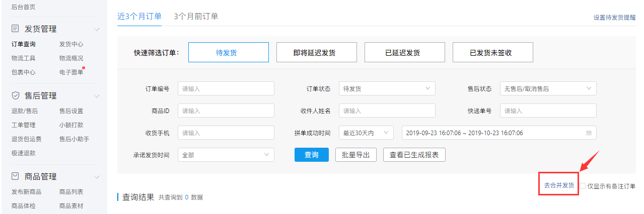Open 商品素材 in sidebar
Viewport: 644px width, 214px height.
pos(71,206)
